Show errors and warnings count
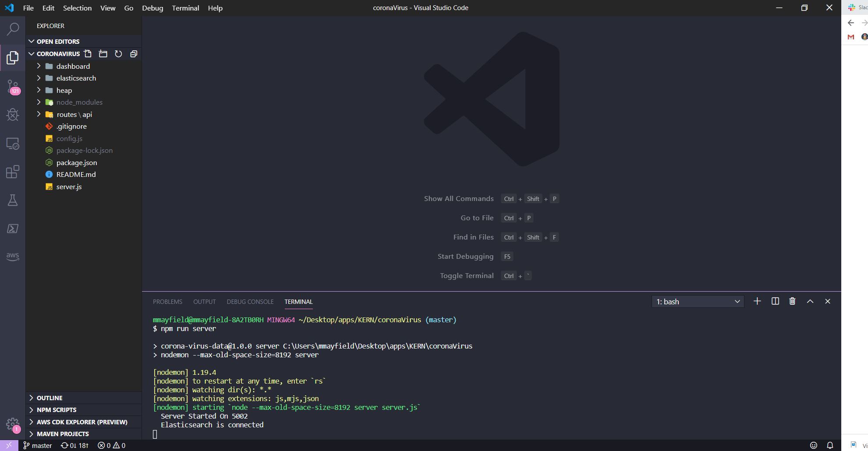Image resolution: width=868 pixels, height=451 pixels. tap(111, 445)
